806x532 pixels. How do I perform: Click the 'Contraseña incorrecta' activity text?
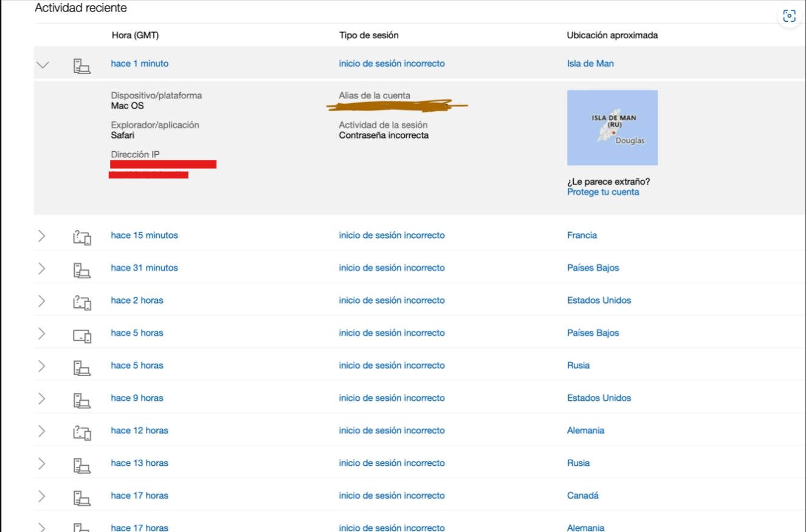[x=384, y=135]
